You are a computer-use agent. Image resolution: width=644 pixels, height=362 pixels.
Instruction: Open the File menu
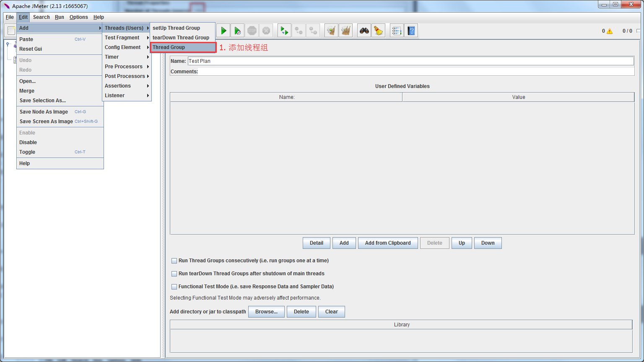[x=10, y=17]
